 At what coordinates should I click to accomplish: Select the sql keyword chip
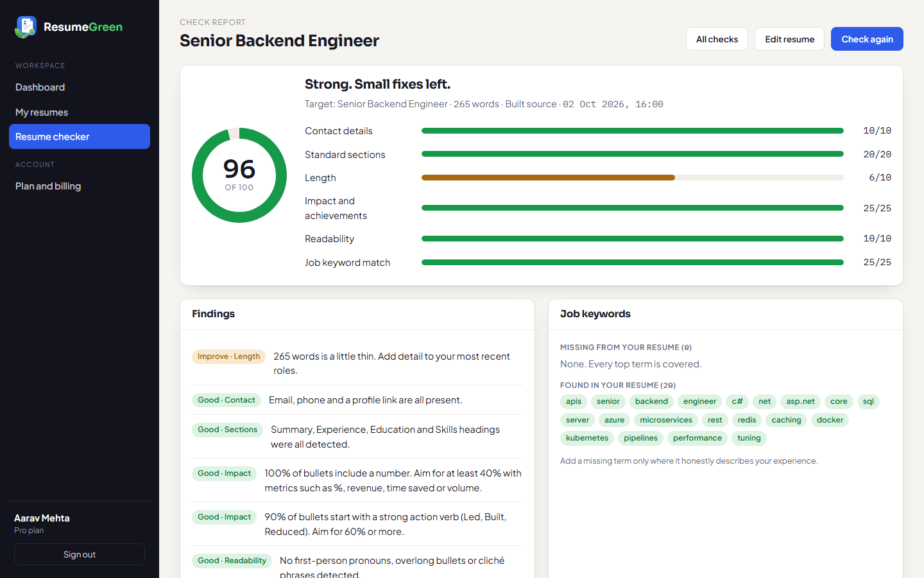point(868,401)
